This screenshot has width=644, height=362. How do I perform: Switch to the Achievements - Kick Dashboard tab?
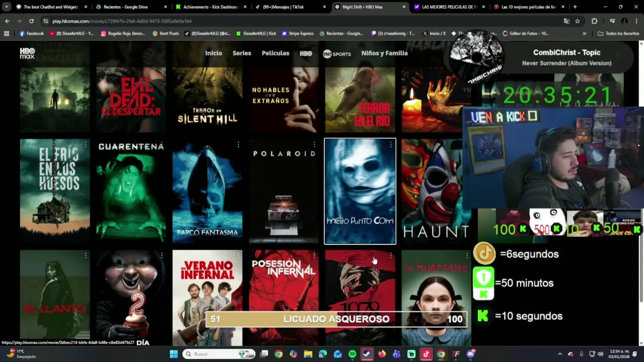point(210,7)
